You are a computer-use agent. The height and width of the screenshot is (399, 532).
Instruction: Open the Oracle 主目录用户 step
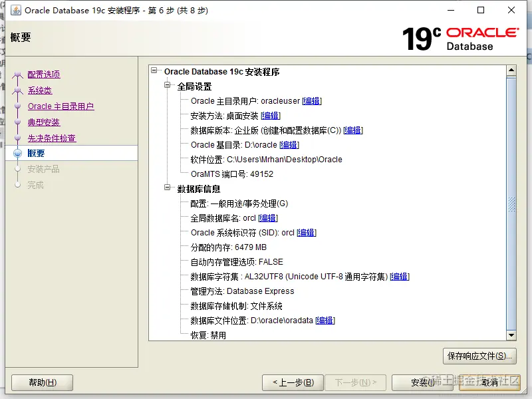61,106
